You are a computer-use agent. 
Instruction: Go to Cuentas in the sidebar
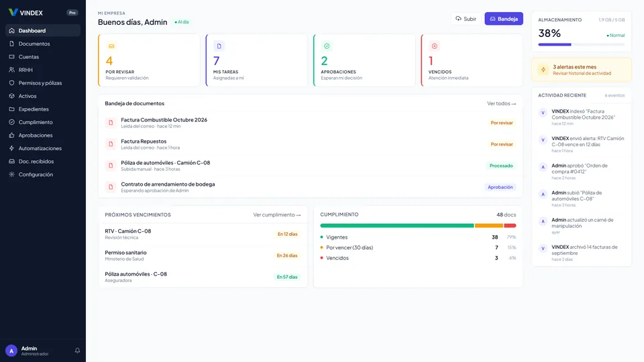43,56
